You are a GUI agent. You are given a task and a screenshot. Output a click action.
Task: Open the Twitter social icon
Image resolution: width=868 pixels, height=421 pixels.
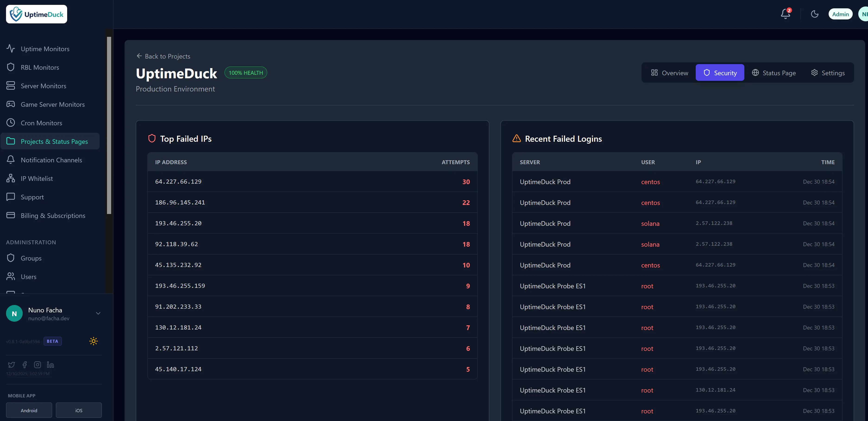pyautogui.click(x=11, y=365)
